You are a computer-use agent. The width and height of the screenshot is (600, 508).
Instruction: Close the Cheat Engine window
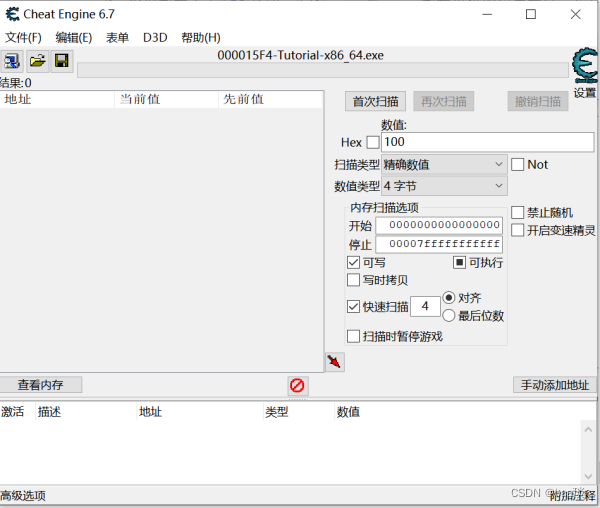(x=576, y=15)
